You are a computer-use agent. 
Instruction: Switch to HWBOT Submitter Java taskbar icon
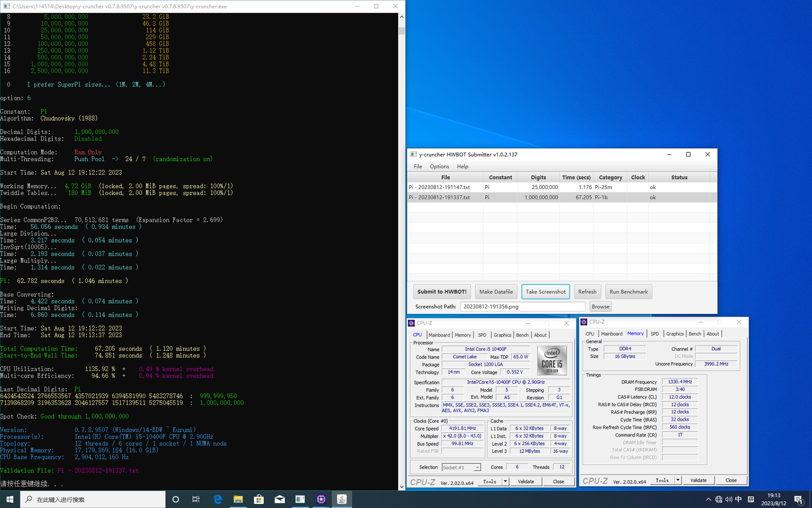click(342, 499)
